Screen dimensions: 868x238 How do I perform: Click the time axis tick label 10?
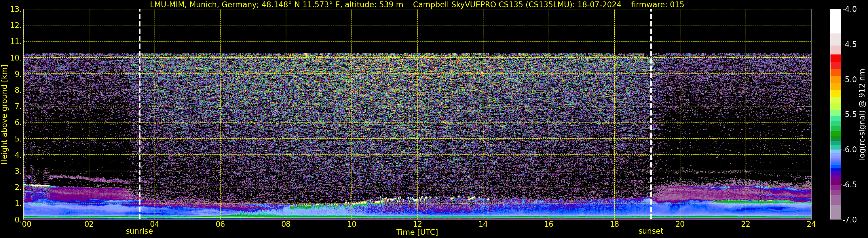coord(352,224)
